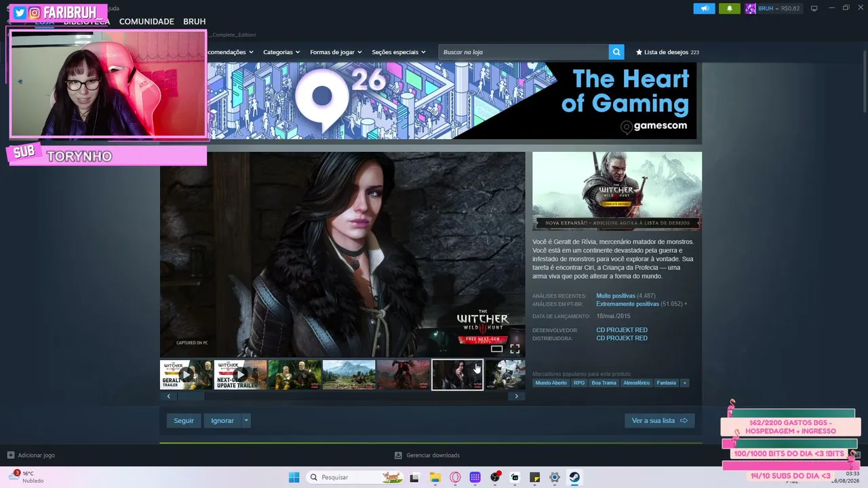Select the red monster screenshot thumbnail
This screenshot has width=868, height=488.
(403, 375)
